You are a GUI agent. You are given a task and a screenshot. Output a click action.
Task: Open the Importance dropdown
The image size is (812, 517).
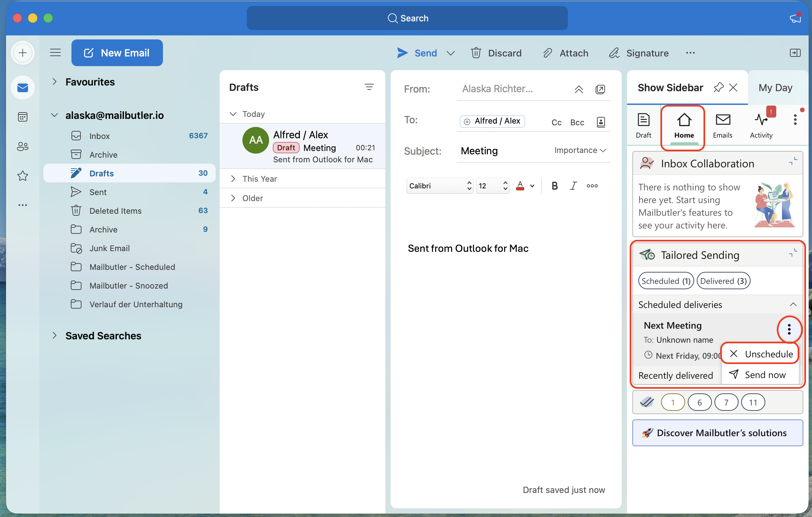coord(580,150)
